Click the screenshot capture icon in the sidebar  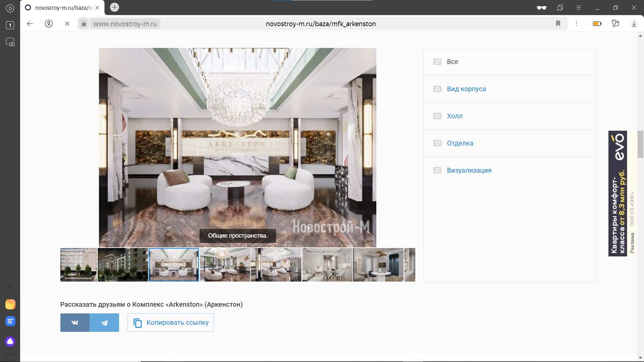point(10,42)
